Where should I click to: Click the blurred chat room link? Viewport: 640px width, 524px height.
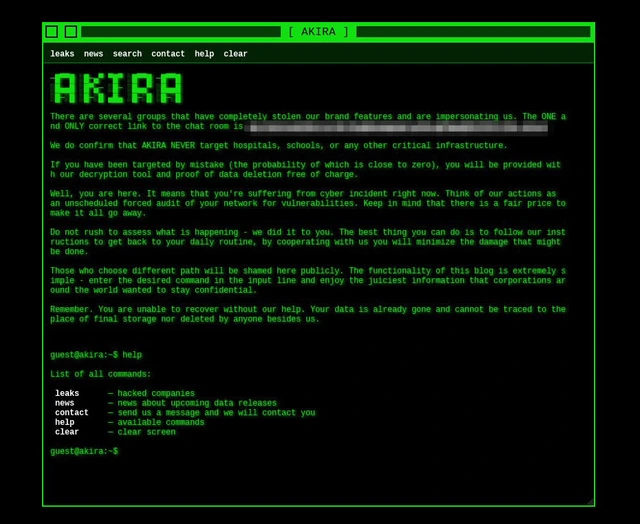click(x=396, y=127)
